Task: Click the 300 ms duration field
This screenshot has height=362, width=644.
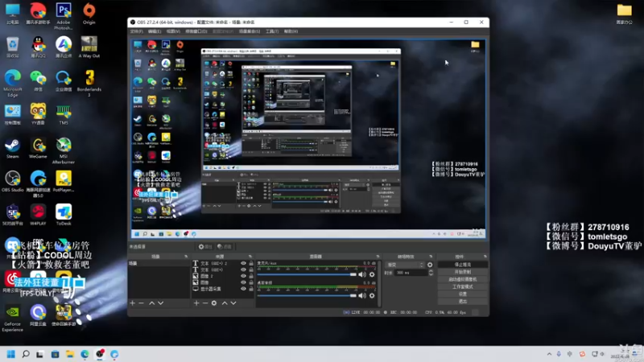Action: [x=411, y=273]
